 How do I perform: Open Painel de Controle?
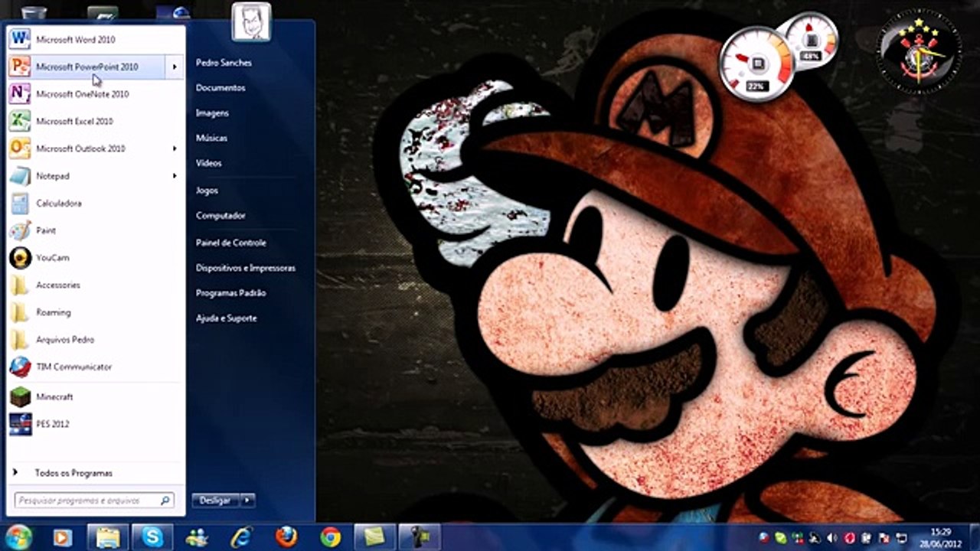tap(230, 243)
